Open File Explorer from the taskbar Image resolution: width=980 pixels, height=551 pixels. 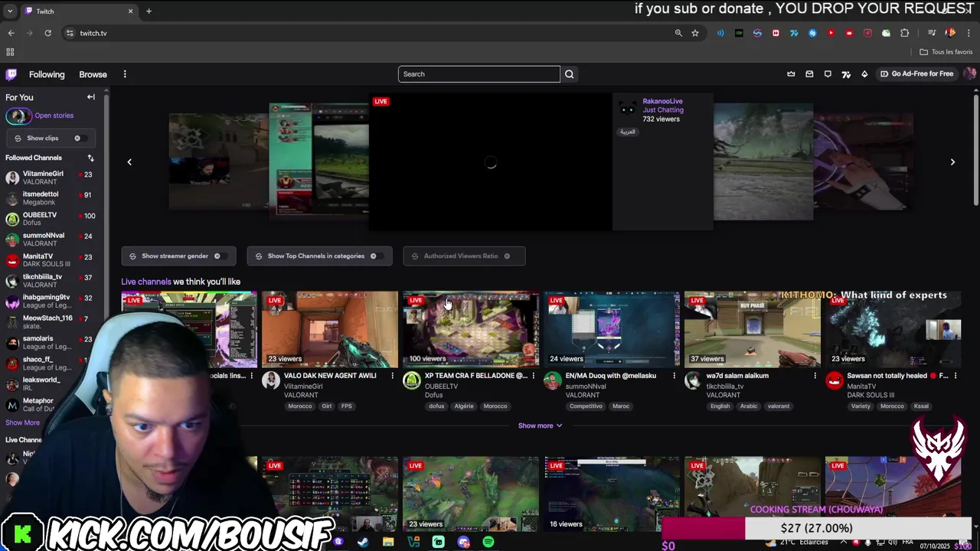pyautogui.click(x=388, y=542)
